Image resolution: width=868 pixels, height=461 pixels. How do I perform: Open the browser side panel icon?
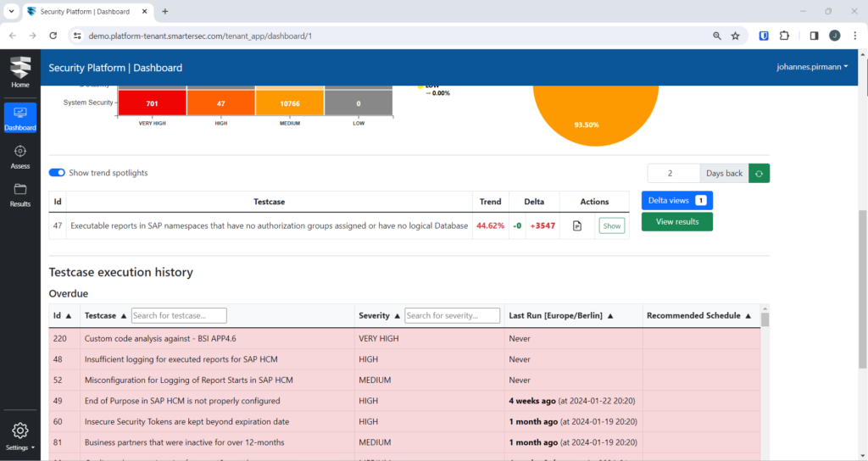[814, 36]
